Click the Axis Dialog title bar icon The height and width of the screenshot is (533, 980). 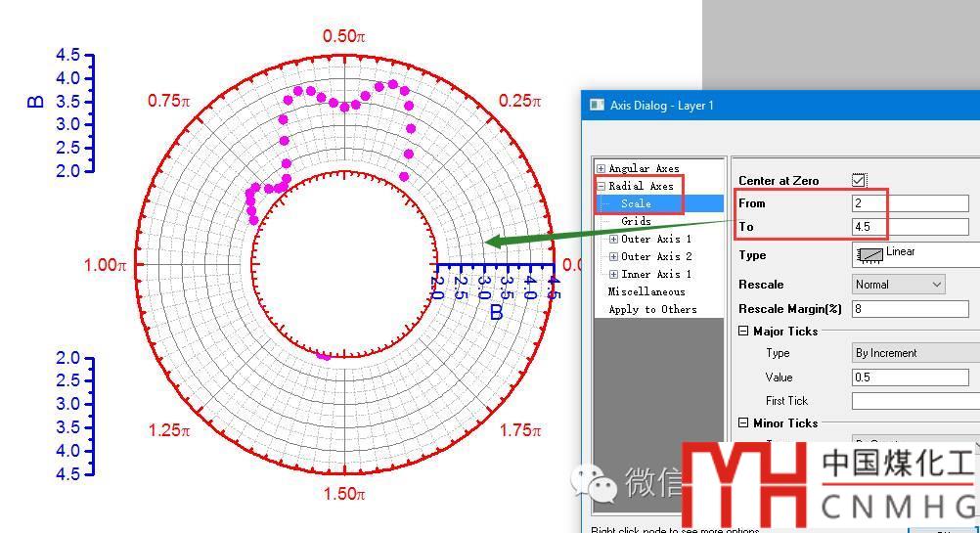click(597, 106)
